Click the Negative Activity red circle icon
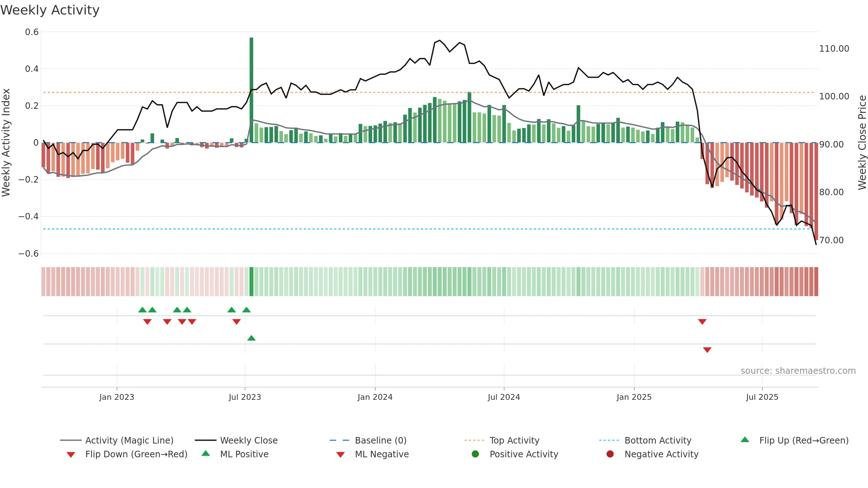This screenshot has height=488, width=868. pos(610,454)
